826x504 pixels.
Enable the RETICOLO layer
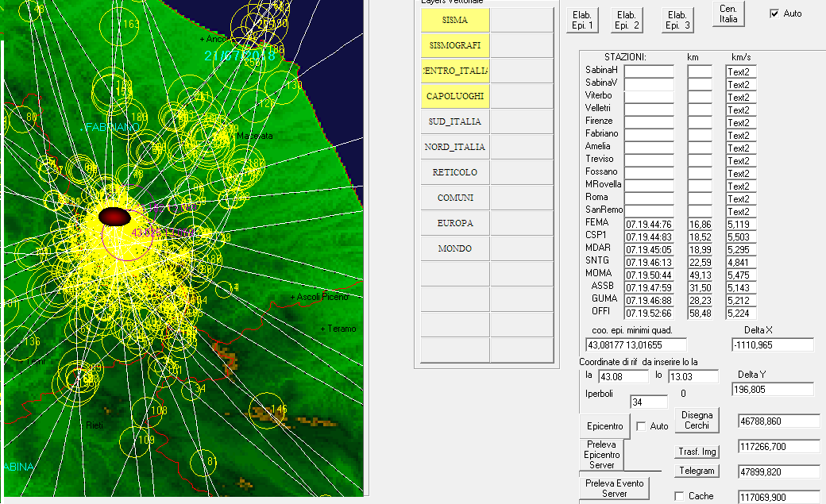point(455,172)
